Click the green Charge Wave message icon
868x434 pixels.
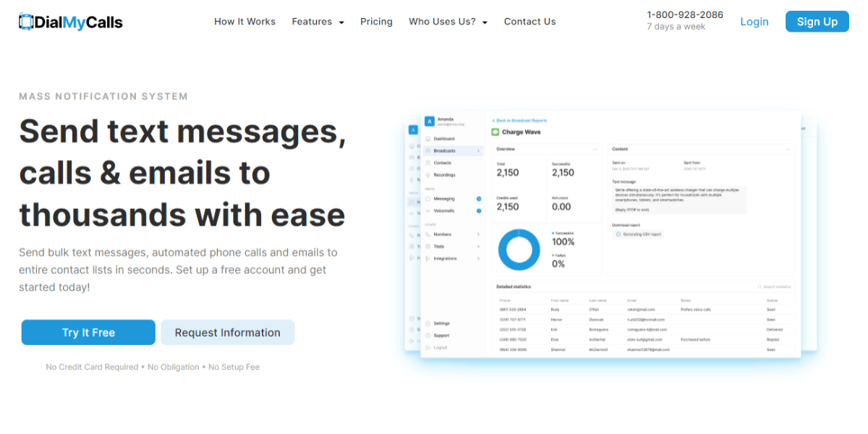[495, 132]
